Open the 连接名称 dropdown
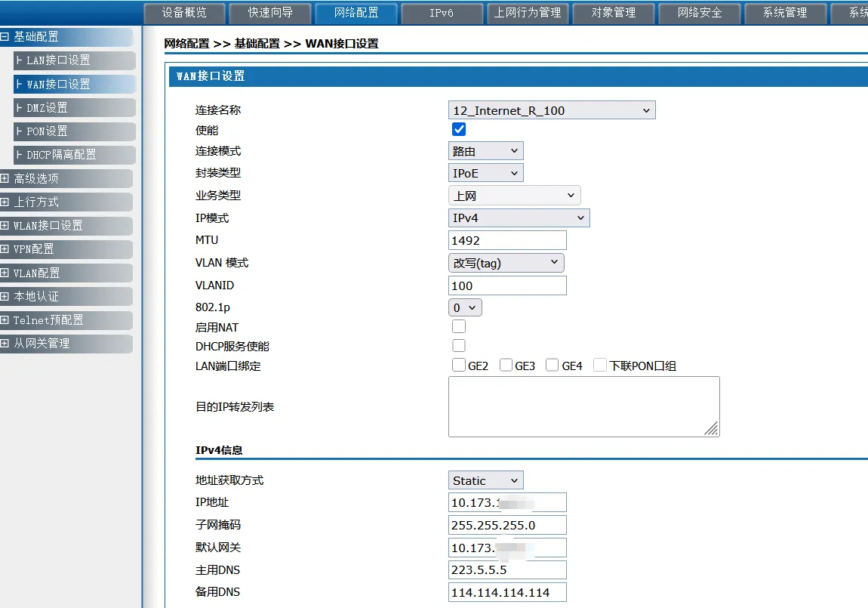This screenshot has height=608, width=868. tap(551, 110)
